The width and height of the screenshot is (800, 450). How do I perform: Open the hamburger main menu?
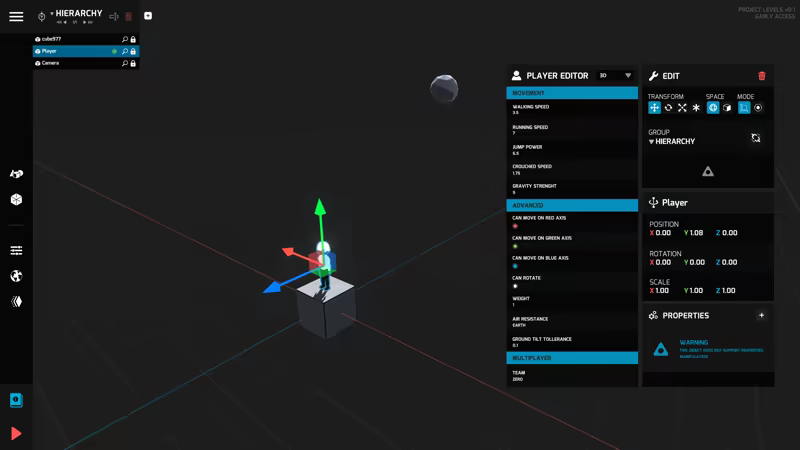coord(16,16)
